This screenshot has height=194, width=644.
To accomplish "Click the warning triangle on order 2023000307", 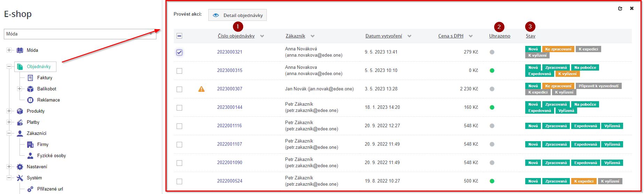I will pos(201,89).
